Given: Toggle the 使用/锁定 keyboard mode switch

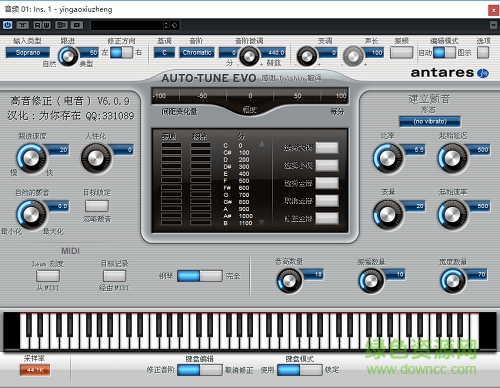Looking at the screenshot, I should 300,370.
